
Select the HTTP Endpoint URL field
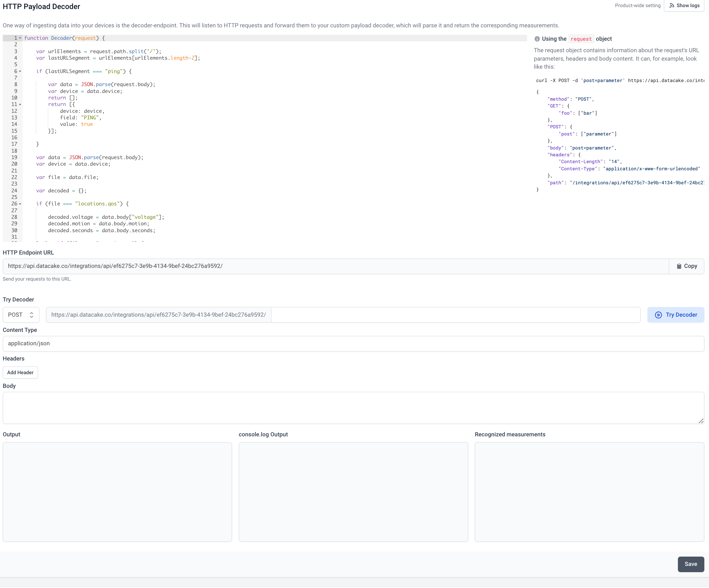(335, 266)
